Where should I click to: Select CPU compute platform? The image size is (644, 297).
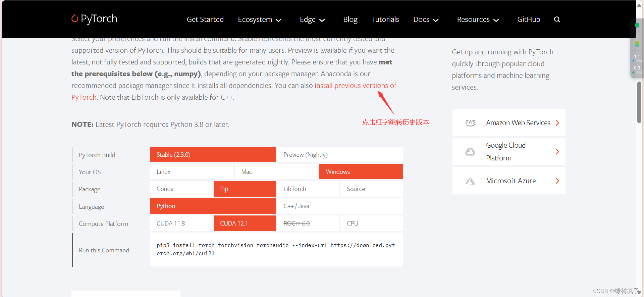click(372, 223)
